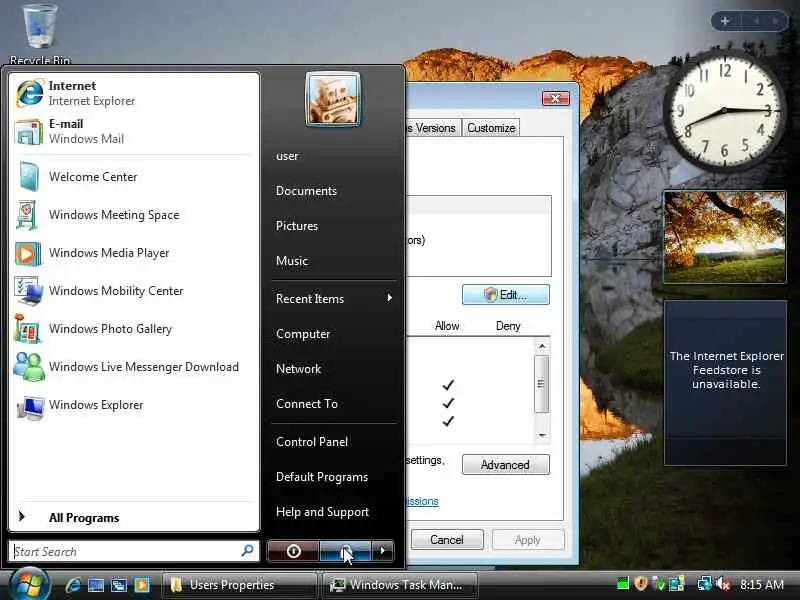The width and height of the screenshot is (800, 600).
Task: Expand All Programs list
Action: tap(134, 517)
